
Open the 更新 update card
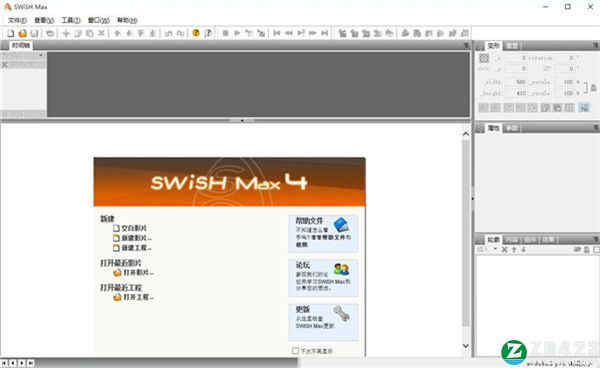pos(323,322)
